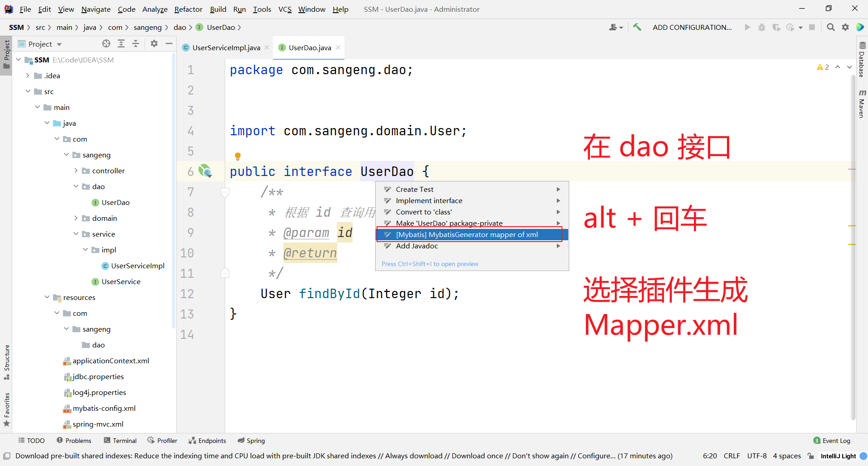Image resolution: width=868 pixels, height=466 pixels.
Task: Open the Refactor menu
Action: [189, 9]
